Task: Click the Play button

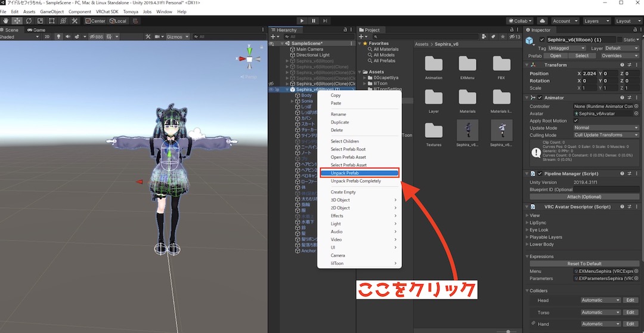Action: (x=302, y=21)
